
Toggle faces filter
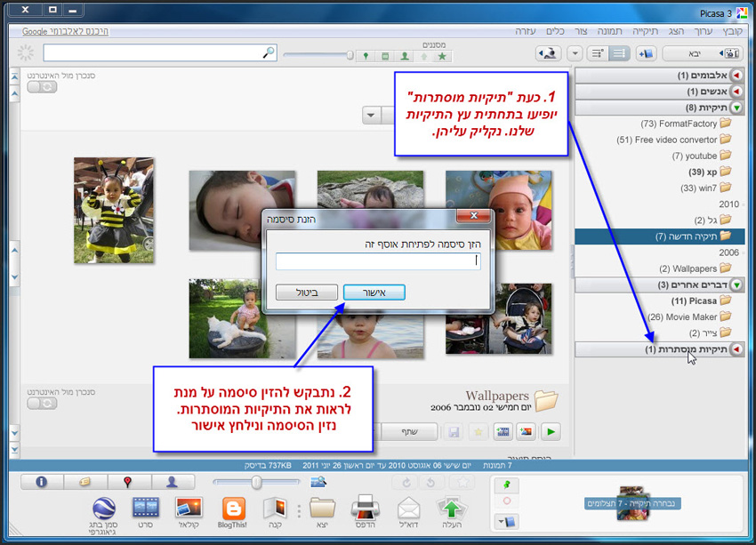pyautogui.click(x=405, y=56)
